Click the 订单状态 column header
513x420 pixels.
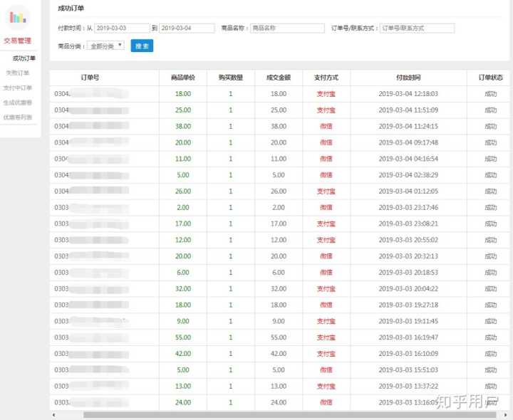pos(490,78)
